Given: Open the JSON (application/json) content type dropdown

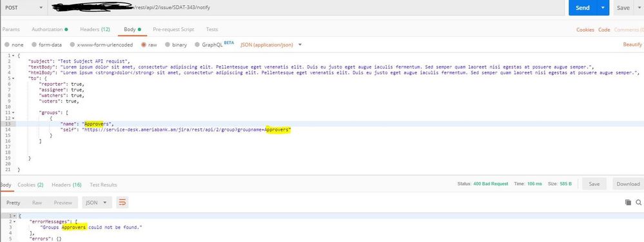Looking at the screenshot, I should point(271,45).
